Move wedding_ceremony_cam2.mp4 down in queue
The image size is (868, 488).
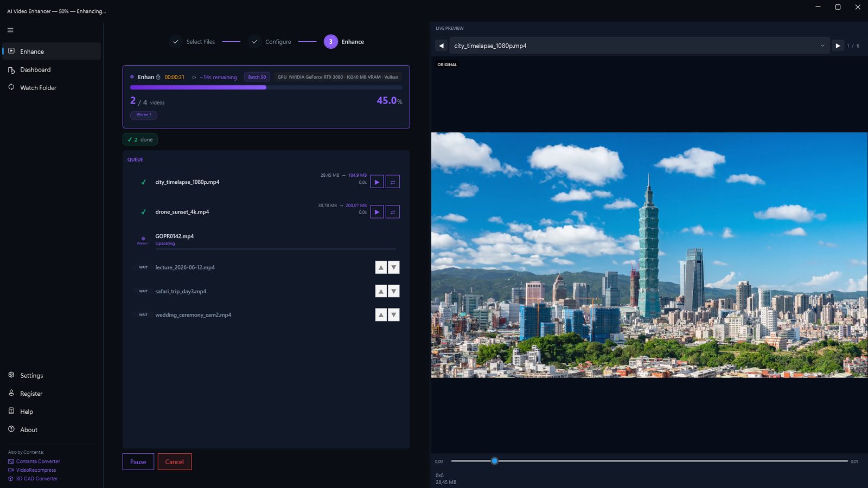(394, 314)
